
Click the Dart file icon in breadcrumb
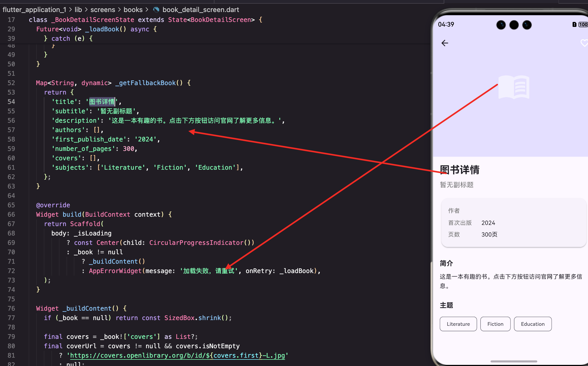tap(156, 10)
